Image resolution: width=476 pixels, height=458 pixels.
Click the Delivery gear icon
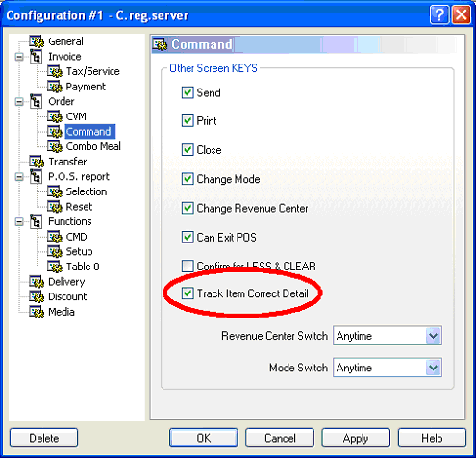(37, 282)
